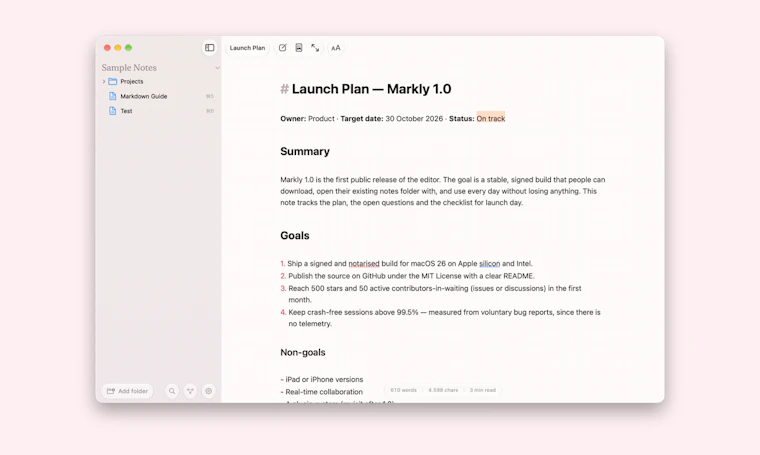Click the Test document icon
Screen dimensions: 760x455
coord(112,111)
